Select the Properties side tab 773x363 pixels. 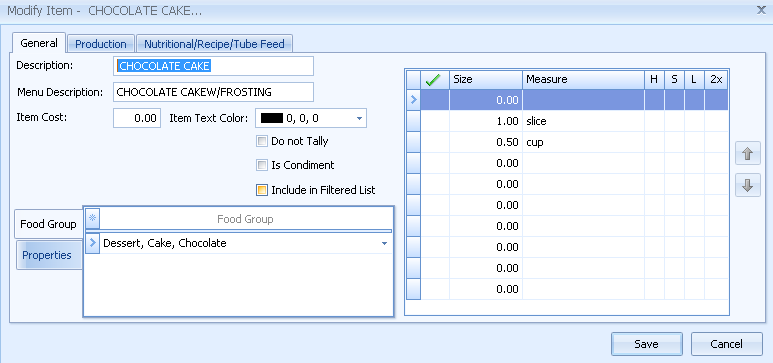[x=49, y=255]
